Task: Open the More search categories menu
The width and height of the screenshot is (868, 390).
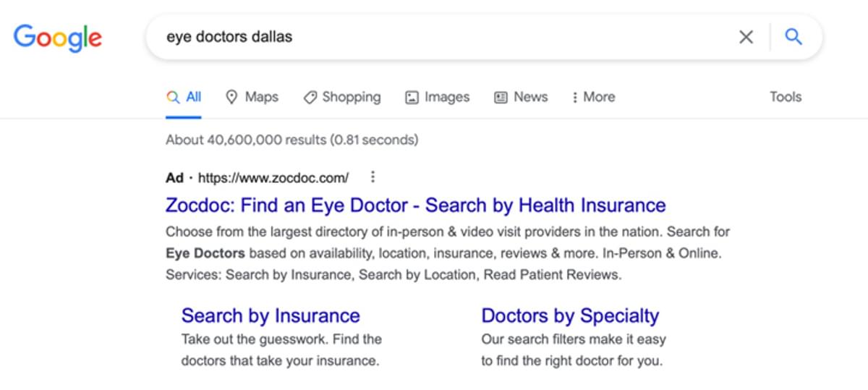Action: point(593,97)
